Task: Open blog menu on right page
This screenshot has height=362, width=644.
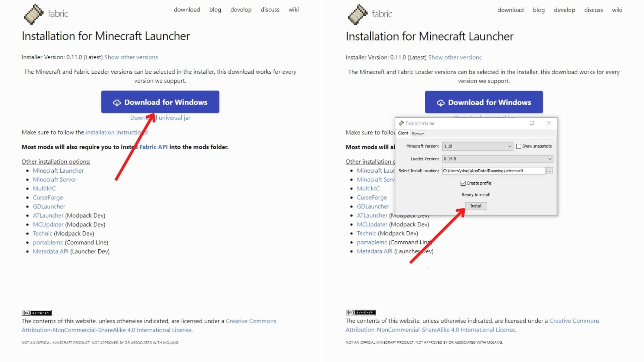Action: 539,10
